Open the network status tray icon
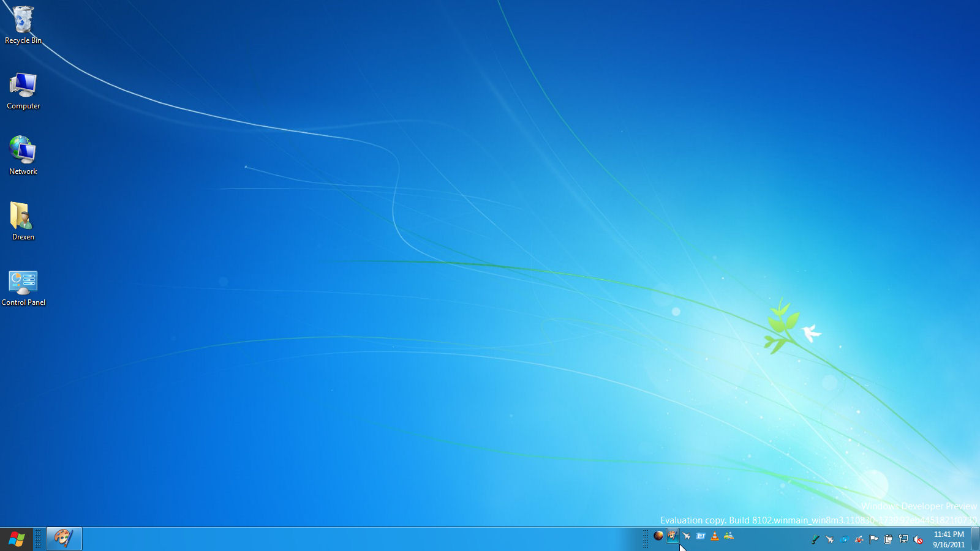Screen dimensions: 980x551 903,539
